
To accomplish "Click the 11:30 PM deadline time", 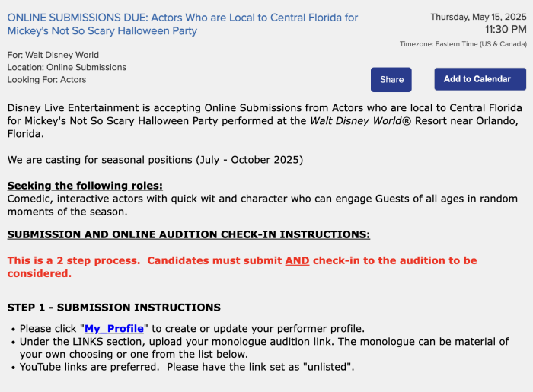I will click(506, 30).
